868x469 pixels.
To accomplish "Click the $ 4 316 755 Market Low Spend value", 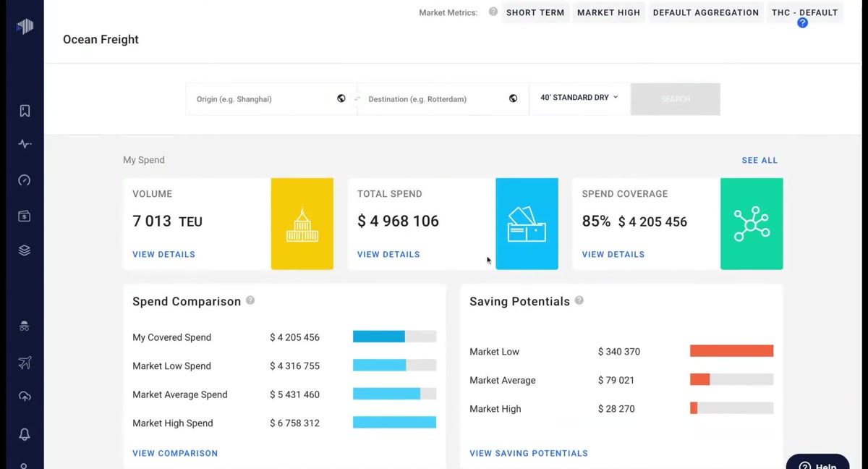I will click(x=294, y=366).
